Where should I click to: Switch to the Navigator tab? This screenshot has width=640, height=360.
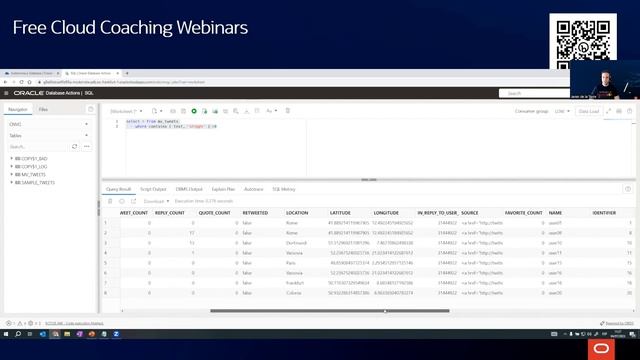pos(18,109)
